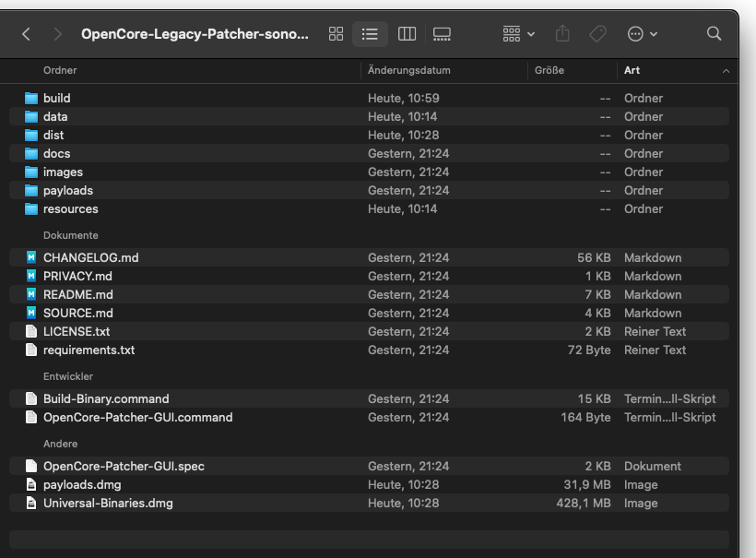Select the build folder icon

click(x=31, y=99)
